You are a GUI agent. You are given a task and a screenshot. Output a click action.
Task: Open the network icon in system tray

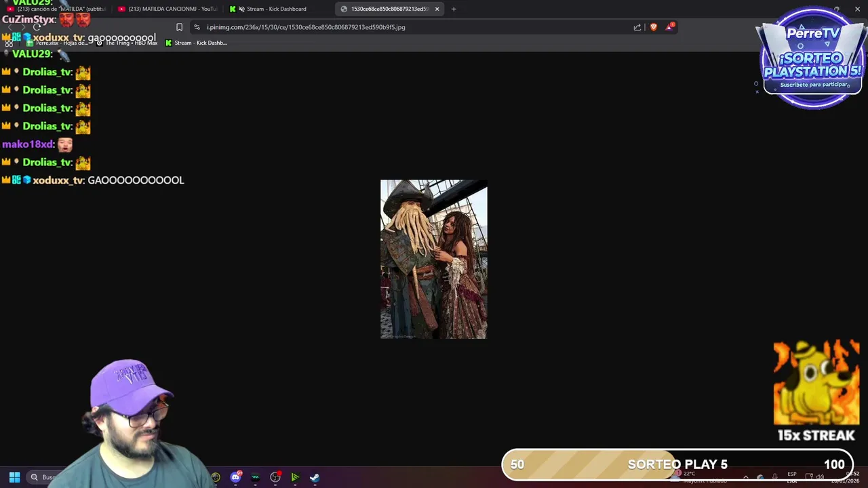coord(809,477)
